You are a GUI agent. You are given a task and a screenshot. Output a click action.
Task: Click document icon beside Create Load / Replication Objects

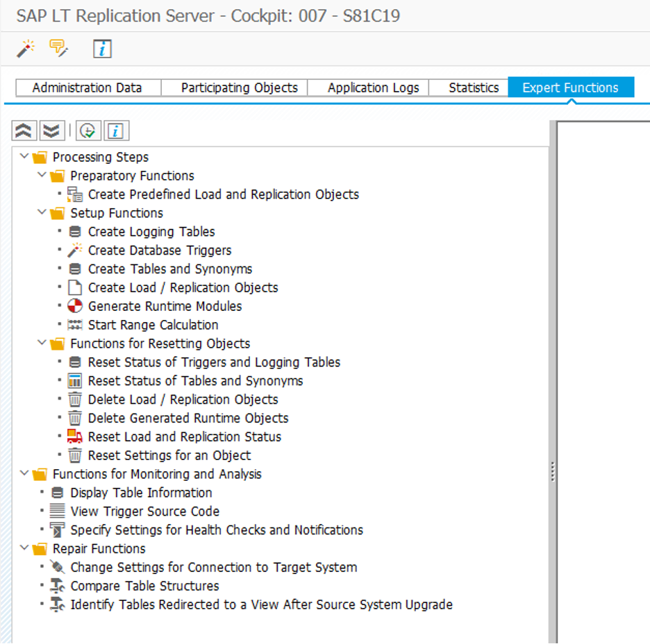(x=75, y=287)
